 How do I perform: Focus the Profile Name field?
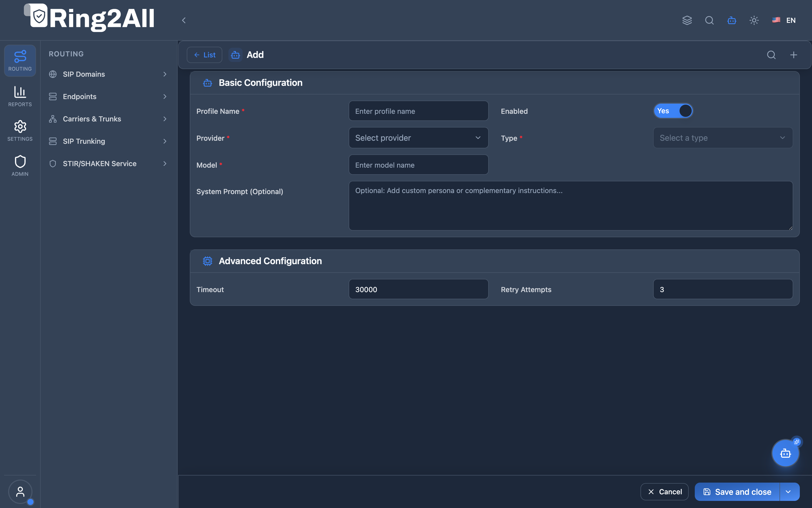coord(418,111)
